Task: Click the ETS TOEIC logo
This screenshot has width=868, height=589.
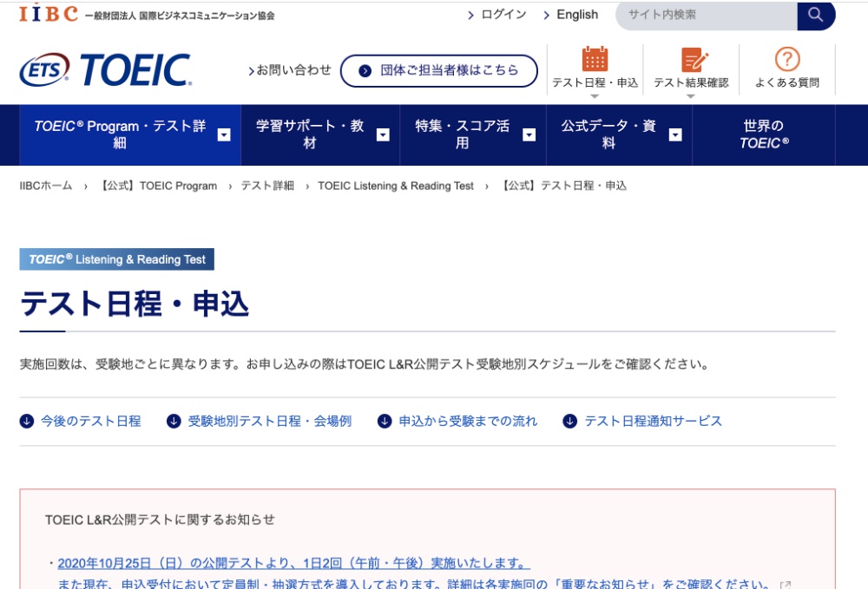Action: (106, 70)
